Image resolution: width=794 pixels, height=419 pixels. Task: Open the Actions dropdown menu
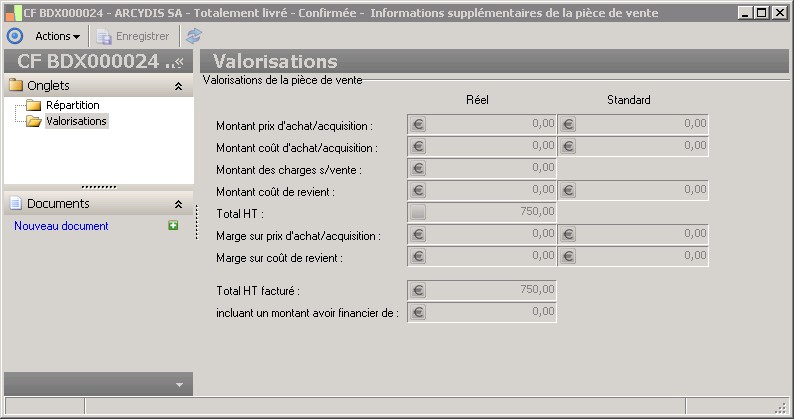57,36
